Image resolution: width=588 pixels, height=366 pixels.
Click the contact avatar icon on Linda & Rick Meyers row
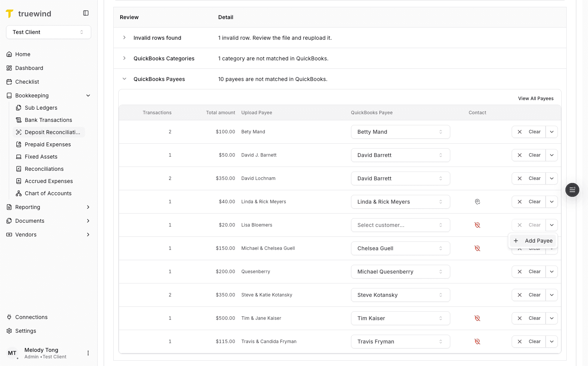click(x=477, y=201)
